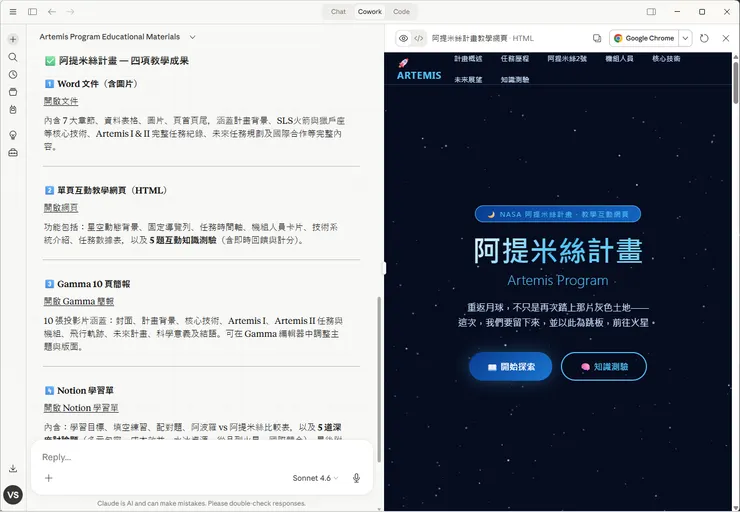Switch to preview eye view
740x512 pixels.
404,38
